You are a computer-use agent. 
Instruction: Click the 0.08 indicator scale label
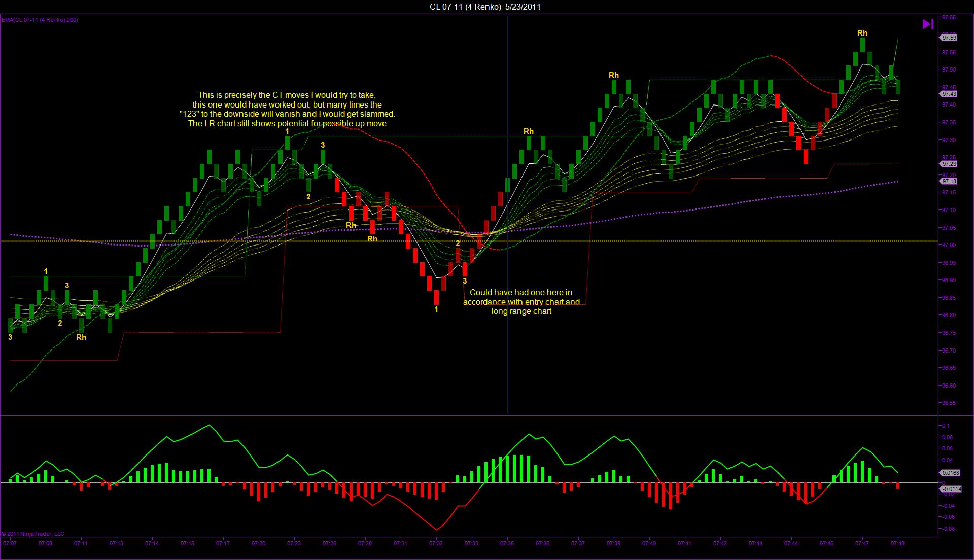(x=948, y=437)
